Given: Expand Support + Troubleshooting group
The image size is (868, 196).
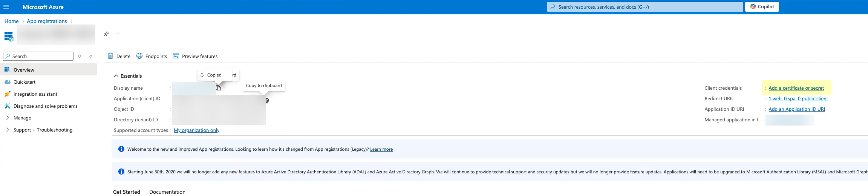Looking at the screenshot, I should [x=8, y=130].
